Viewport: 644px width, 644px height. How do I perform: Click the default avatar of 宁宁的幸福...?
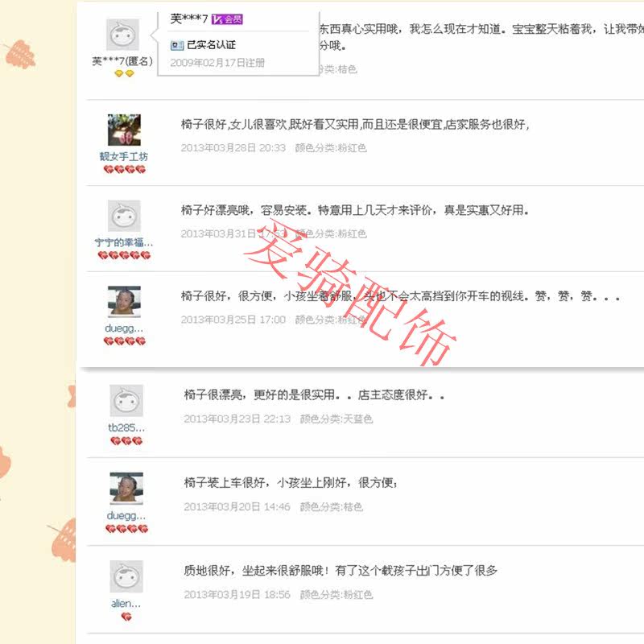point(124,216)
